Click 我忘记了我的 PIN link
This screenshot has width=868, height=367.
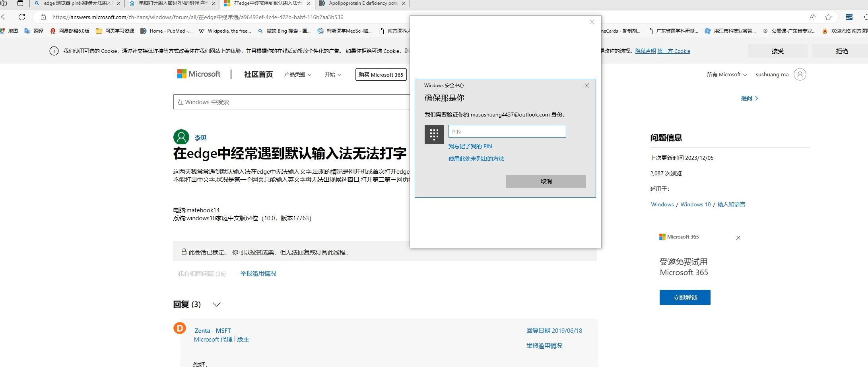(470, 146)
